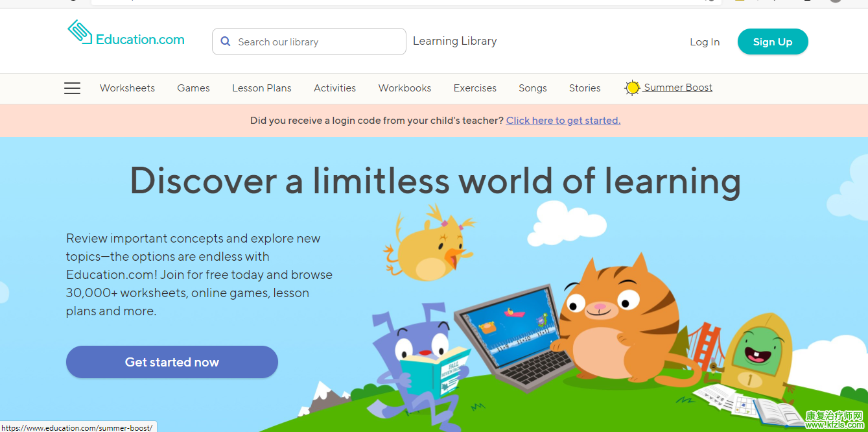
Task: Click the Education.com logo
Action: (x=126, y=32)
